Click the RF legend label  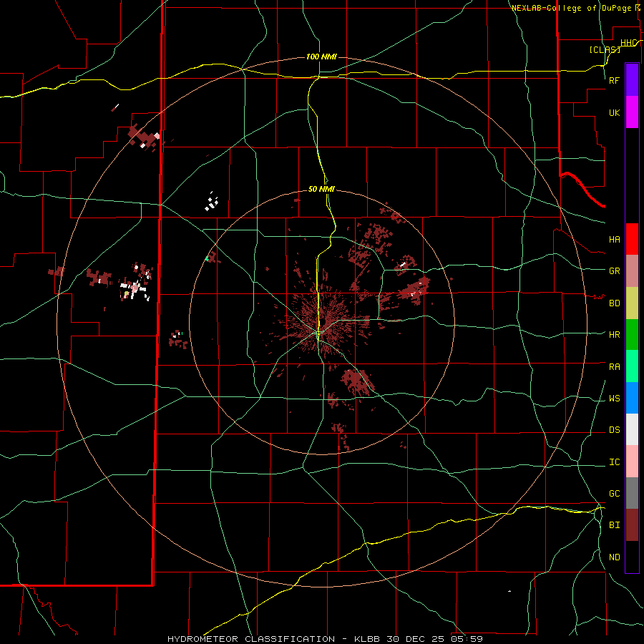coord(614,80)
